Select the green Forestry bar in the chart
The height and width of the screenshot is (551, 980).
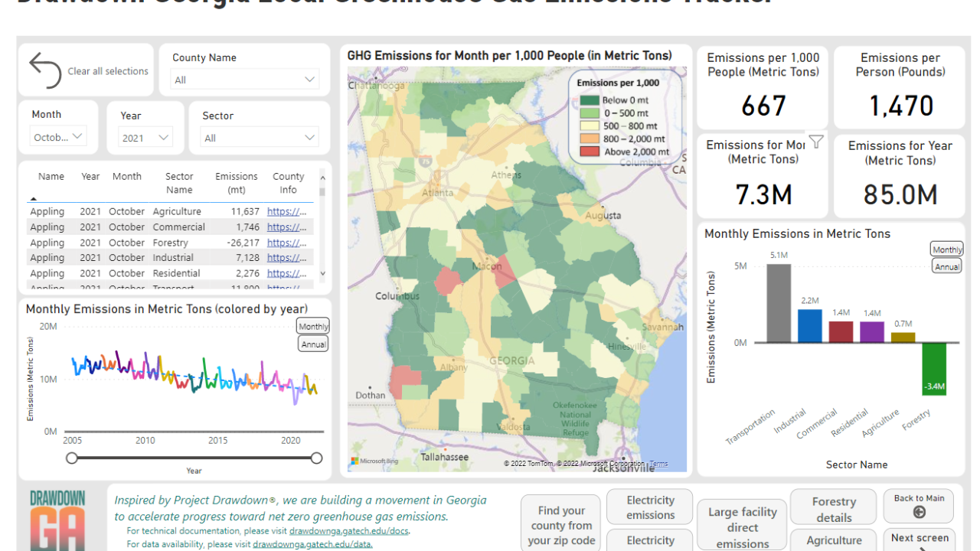(x=934, y=369)
